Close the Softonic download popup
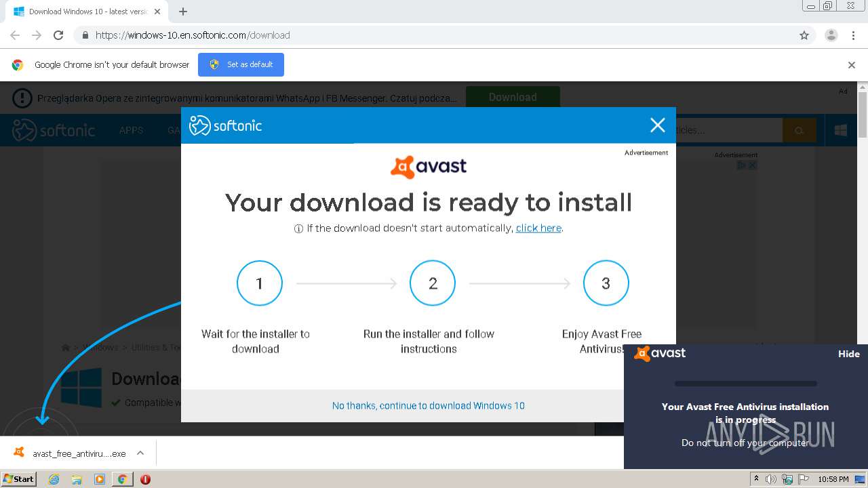 657,125
